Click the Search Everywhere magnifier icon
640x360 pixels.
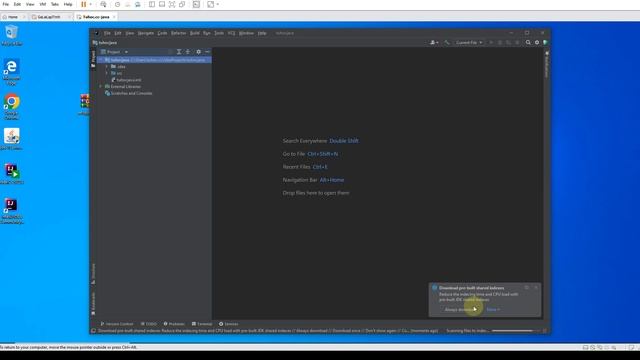click(x=528, y=42)
